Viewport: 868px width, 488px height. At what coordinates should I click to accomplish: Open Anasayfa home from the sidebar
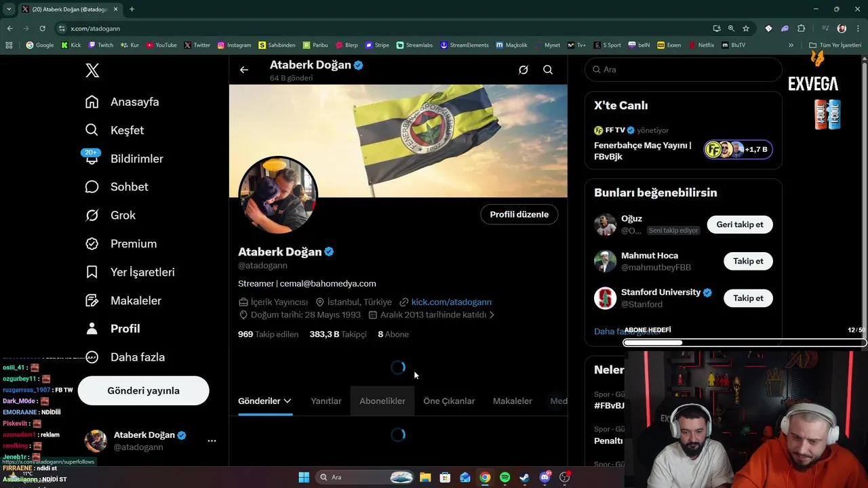122,102
